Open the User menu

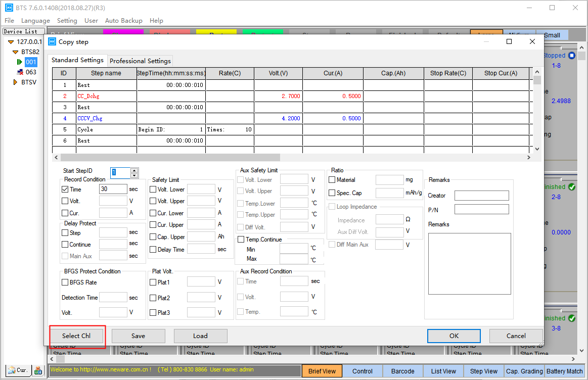pos(91,21)
